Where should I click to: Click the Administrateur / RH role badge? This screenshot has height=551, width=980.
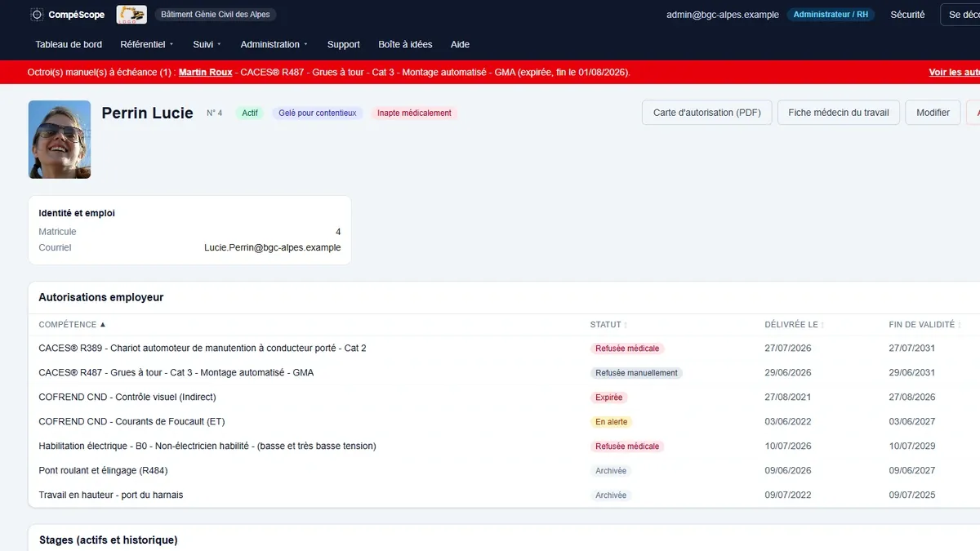click(831, 15)
